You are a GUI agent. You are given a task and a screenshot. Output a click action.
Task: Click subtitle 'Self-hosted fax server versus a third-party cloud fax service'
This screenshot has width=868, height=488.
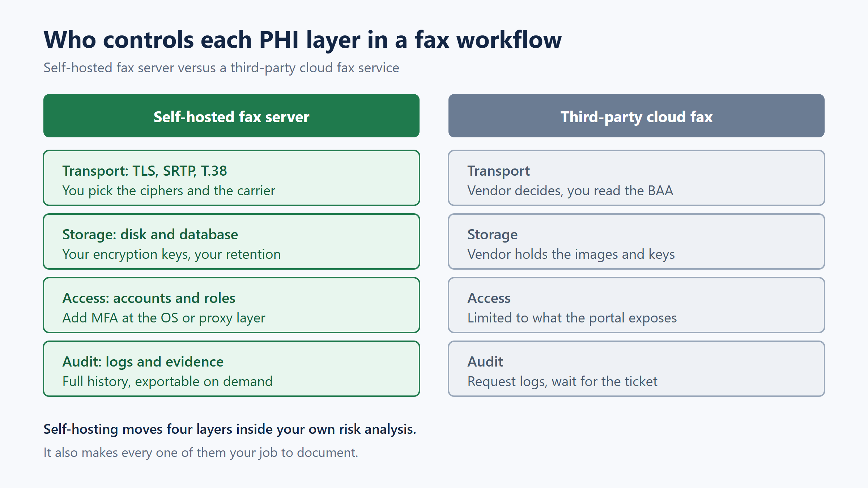point(221,68)
